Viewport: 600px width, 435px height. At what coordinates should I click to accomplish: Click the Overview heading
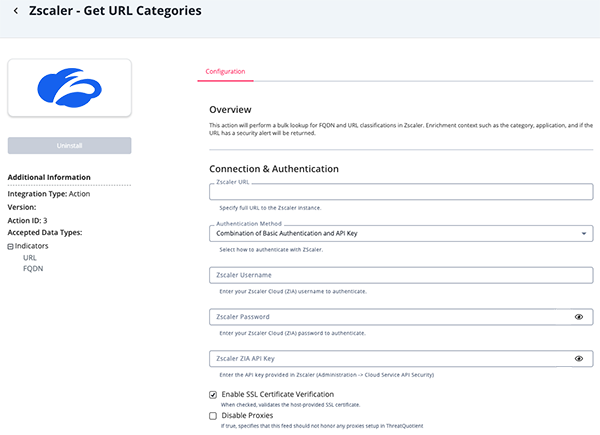pos(230,110)
